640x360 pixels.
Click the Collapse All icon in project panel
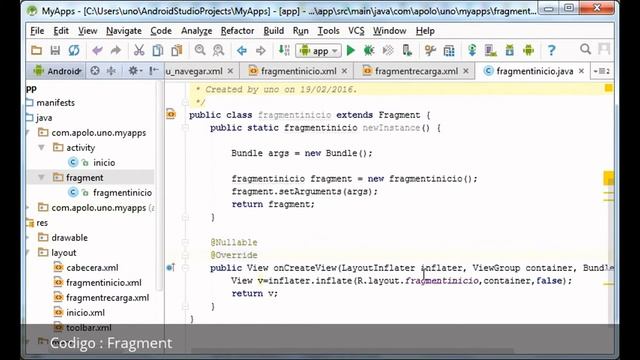pyautogui.click(x=111, y=71)
